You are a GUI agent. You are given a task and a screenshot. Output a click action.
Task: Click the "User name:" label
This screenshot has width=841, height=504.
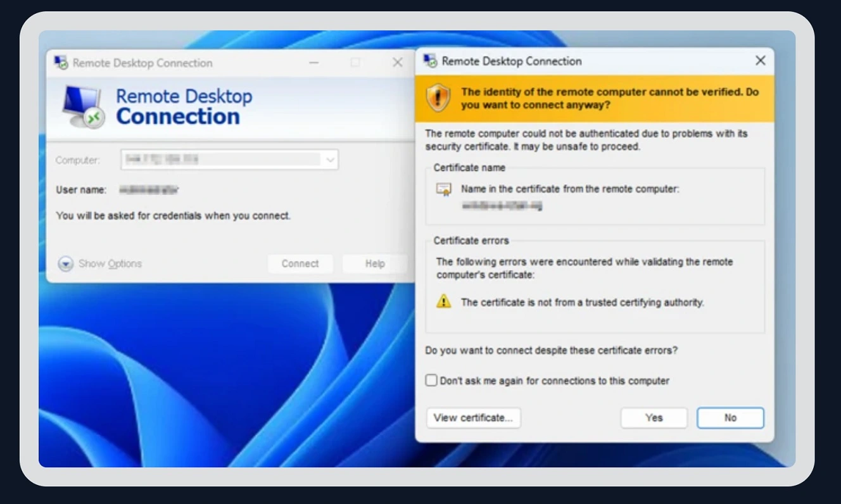pyautogui.click(x=81, y=190)
